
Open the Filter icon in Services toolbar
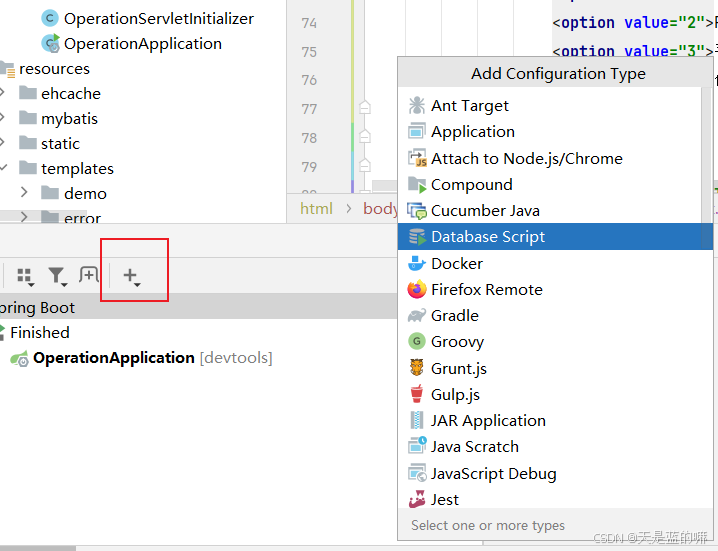57,276
